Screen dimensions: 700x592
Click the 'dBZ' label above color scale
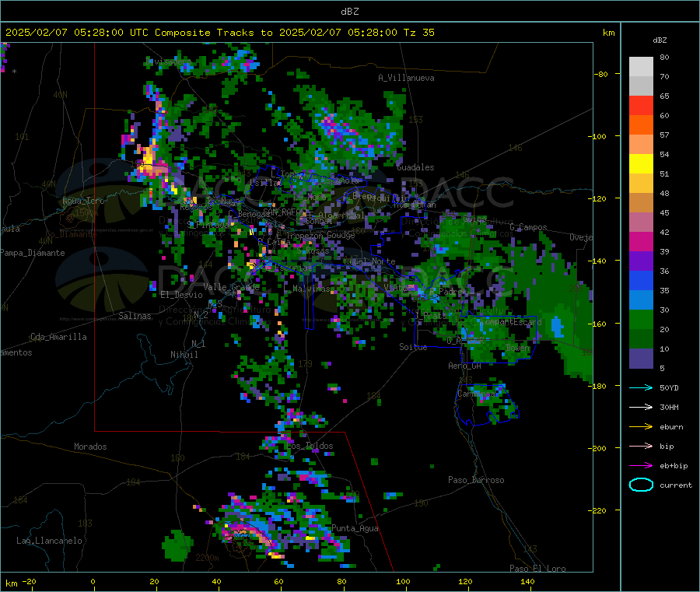(x=660, y=40)
